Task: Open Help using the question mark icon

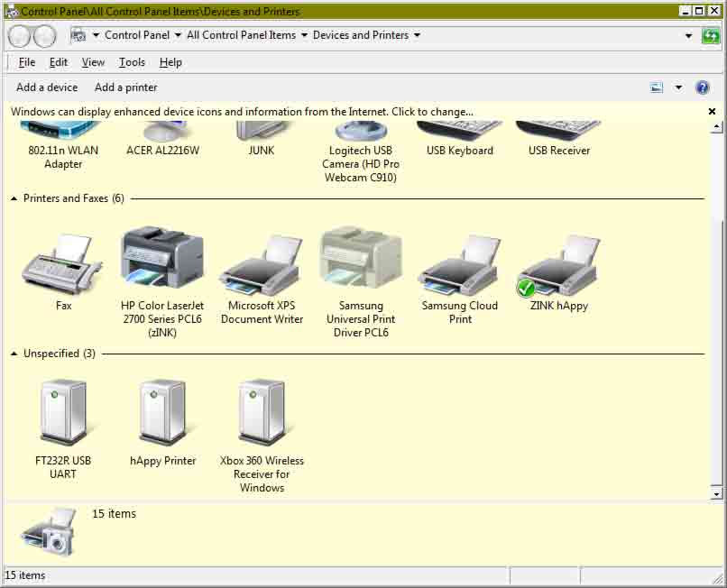Action: click(x=702, y=87)
